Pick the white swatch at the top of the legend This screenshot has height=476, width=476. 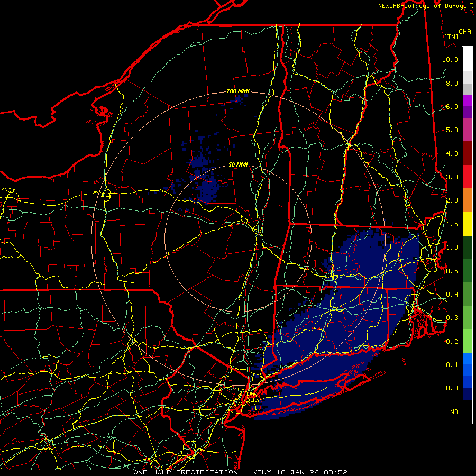coord(467,59)
